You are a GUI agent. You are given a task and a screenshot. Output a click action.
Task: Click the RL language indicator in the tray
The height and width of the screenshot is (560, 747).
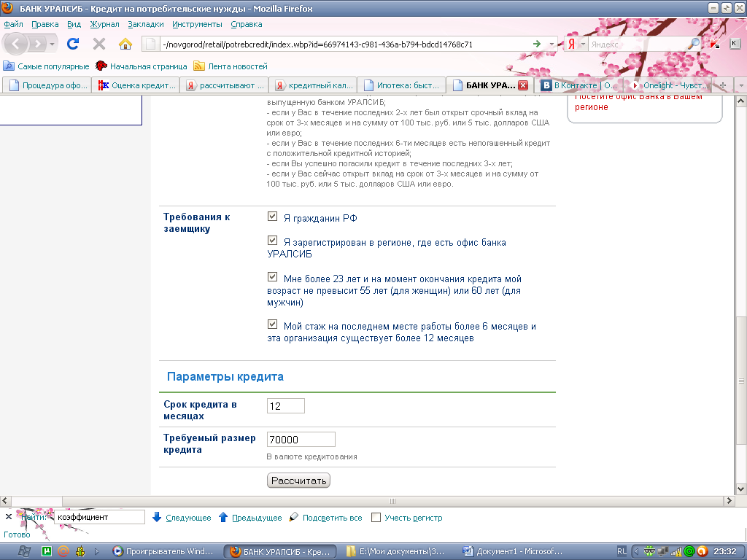pyautogui.click(x=622, y=551)
